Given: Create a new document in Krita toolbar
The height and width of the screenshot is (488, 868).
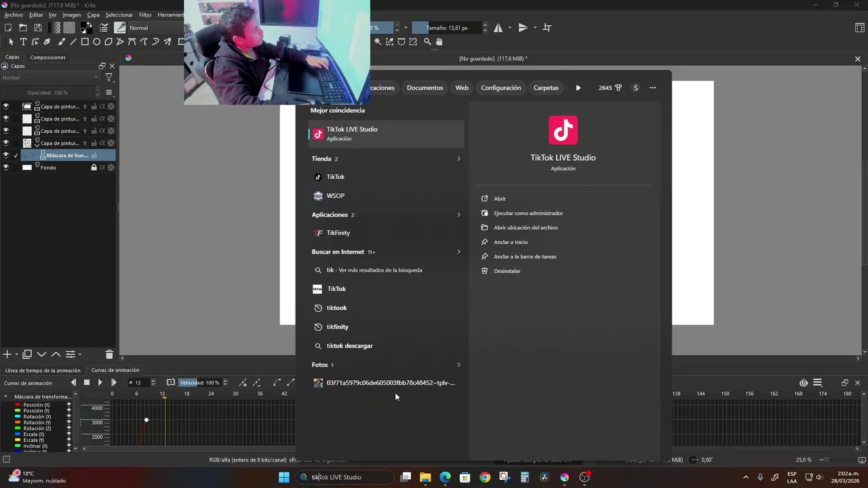Looking at the screenshot, I should point(8,28).
